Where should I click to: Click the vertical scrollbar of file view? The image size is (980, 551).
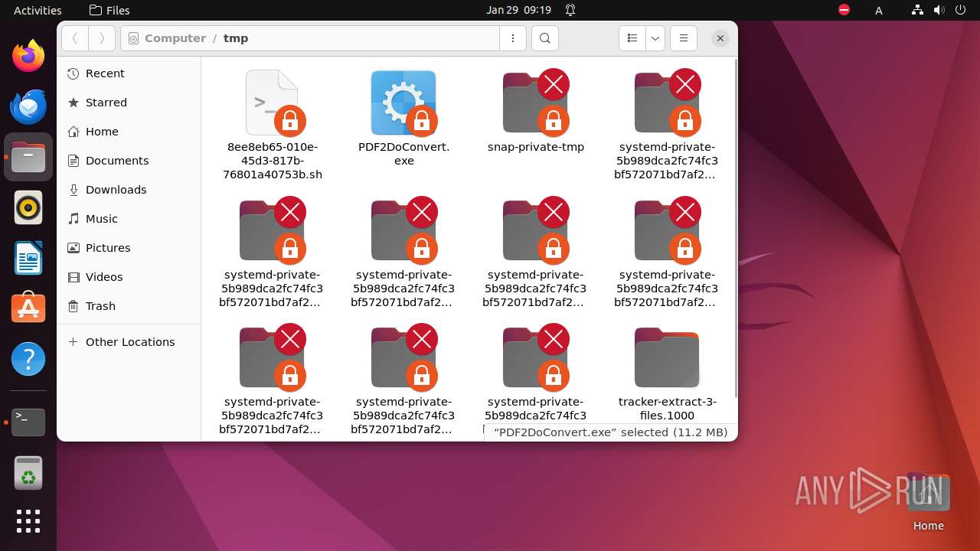(x=735, y=230)
